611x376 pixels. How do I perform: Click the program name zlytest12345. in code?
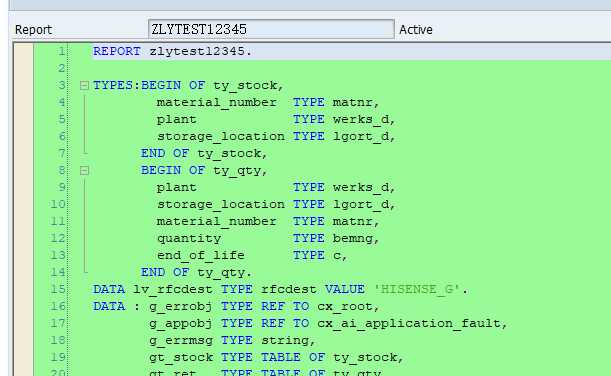pos(201,51)
